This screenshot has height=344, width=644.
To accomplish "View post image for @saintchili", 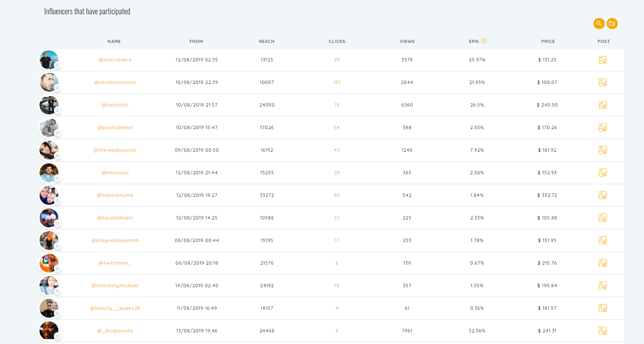I will [x=603, y=105].
